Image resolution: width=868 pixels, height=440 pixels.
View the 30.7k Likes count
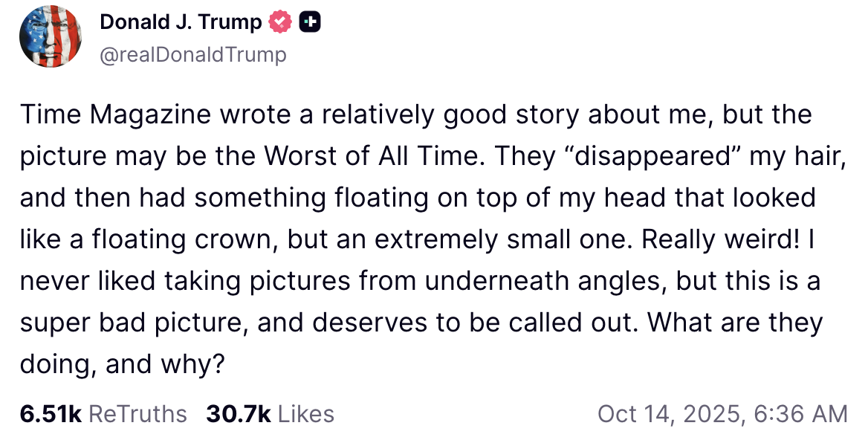(238, 414)
